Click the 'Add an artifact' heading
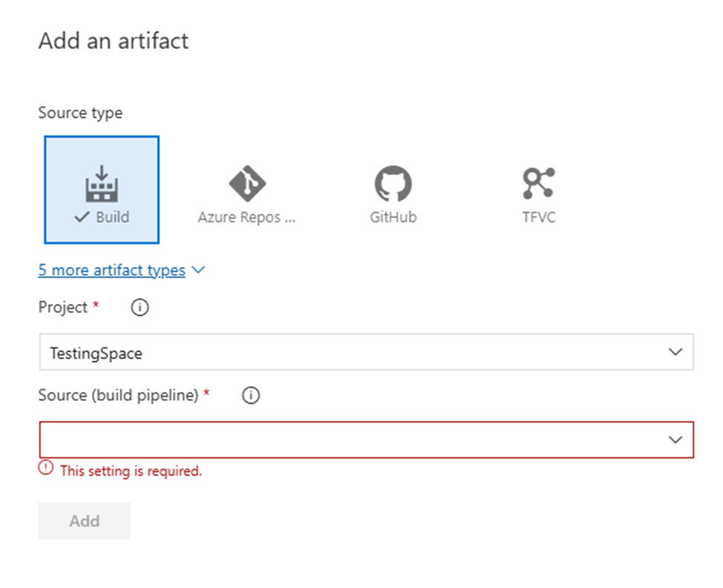The height and width of the screenshot is (588, 723). 113,41
